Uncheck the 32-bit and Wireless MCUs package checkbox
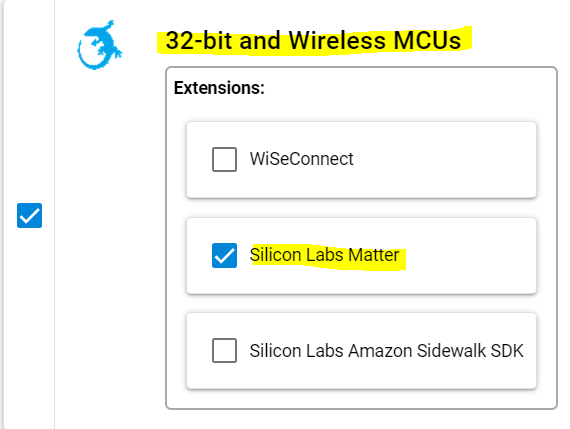 29,216
